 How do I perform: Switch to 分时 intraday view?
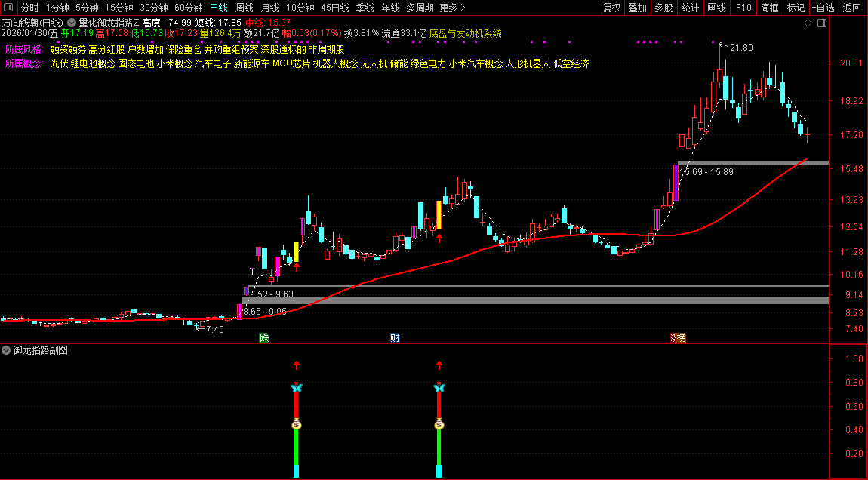point(30,8)
